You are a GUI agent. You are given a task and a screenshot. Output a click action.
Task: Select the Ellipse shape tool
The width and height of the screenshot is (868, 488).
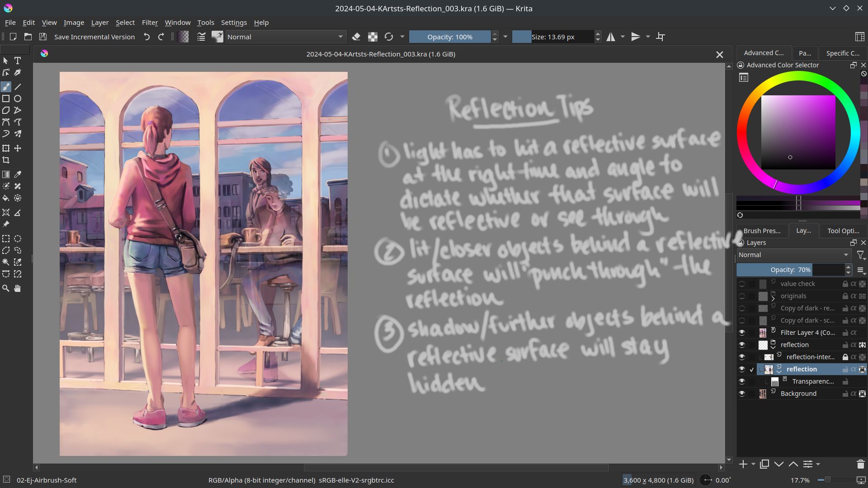(x=18, y=99)
